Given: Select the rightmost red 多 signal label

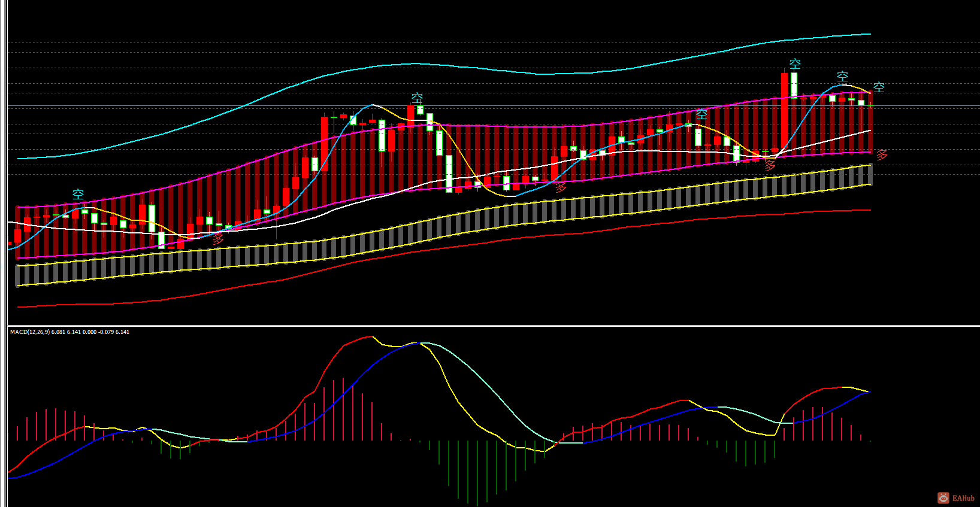Looking at the screenshot, I should [882, 154].
